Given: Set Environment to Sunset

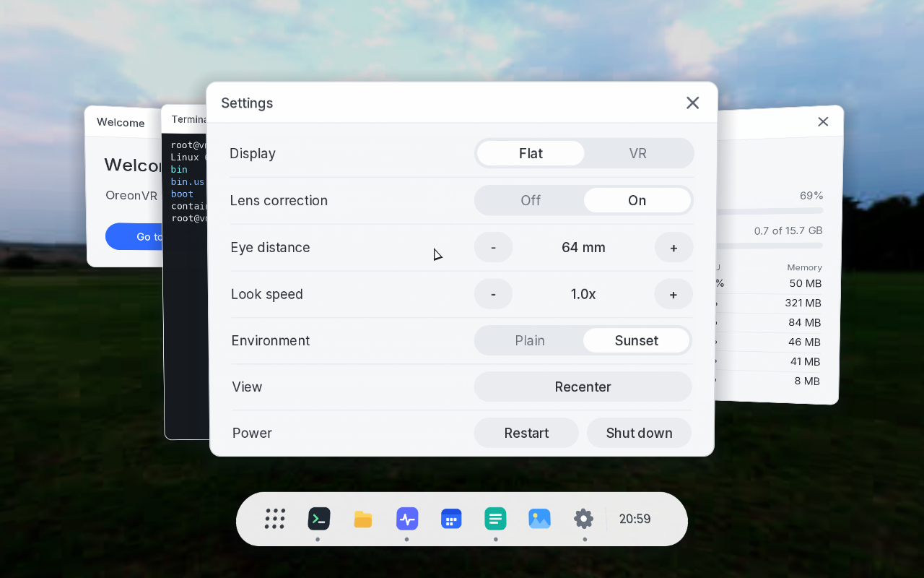Looking at the screenshot, I should [x=637, y=340].
